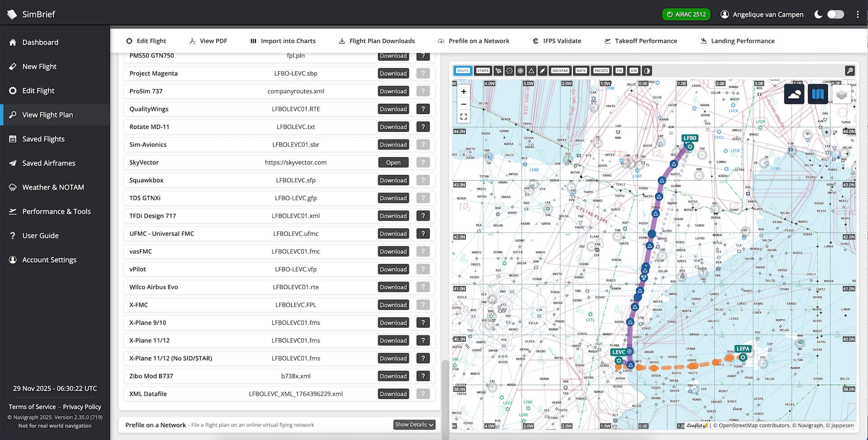
Task: Open the Flight Plan Downloads menu
Action: (x=377, y=41)
